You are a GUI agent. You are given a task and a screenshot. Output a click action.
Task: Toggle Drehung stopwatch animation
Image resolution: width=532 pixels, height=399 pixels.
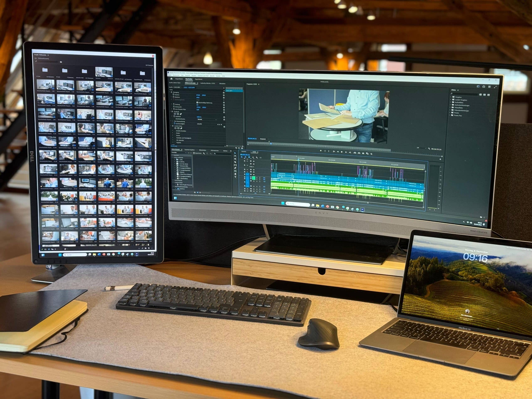click(174, 104)
